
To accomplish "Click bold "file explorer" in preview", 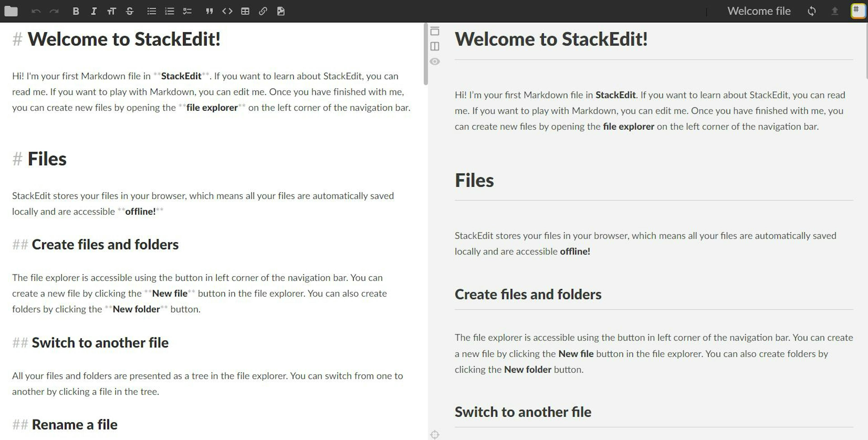I will coord(628,127).
